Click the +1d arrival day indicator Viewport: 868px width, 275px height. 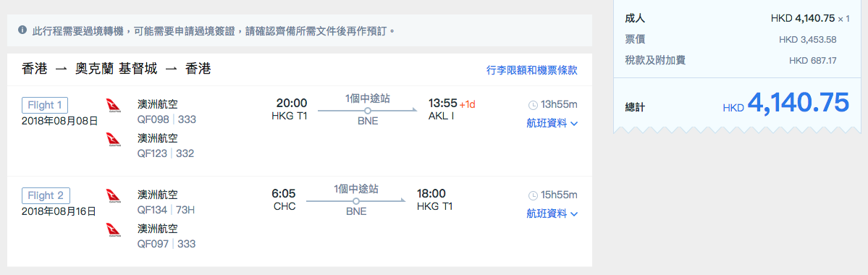pyautogui.click(x=468, y=104)
